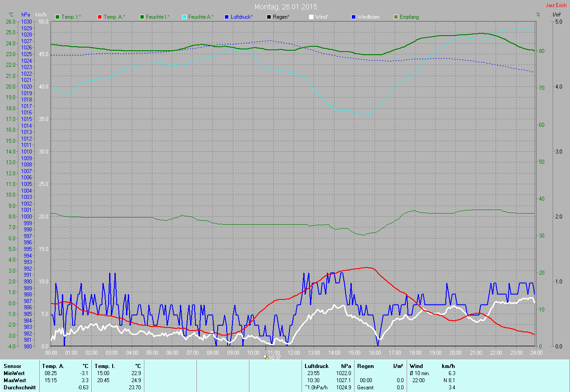This screenshot has height=392, width=570.
Task: Toggle the Luftdruck series legend label
Action: 241,17
